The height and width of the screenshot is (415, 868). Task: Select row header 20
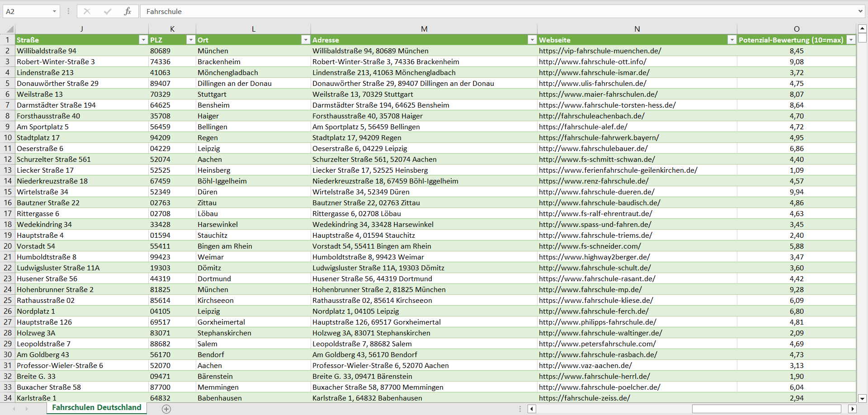(x=8, y=246)
